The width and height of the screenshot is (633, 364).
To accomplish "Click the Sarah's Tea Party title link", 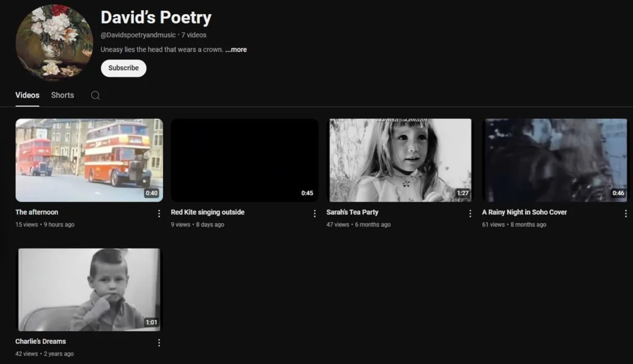I will pyautogui.click(x=352, y=212).
